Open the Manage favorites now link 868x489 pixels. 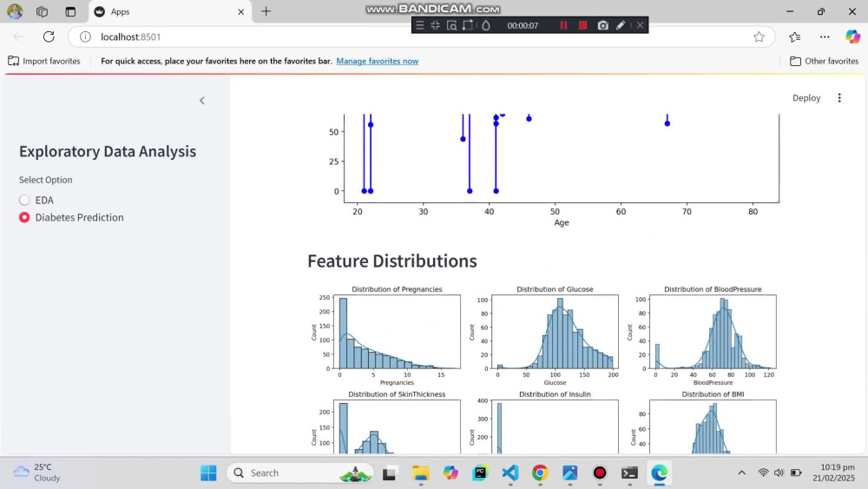click(377, 61)
